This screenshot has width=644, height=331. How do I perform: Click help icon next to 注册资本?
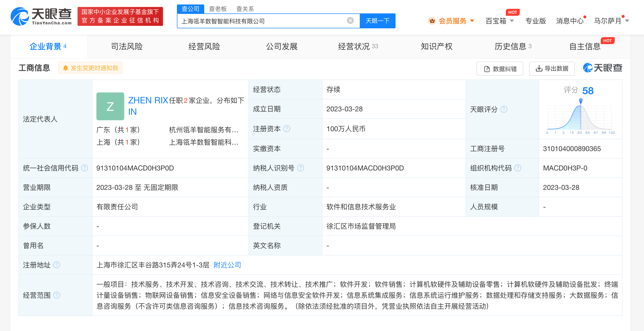[x=287, y=129]
